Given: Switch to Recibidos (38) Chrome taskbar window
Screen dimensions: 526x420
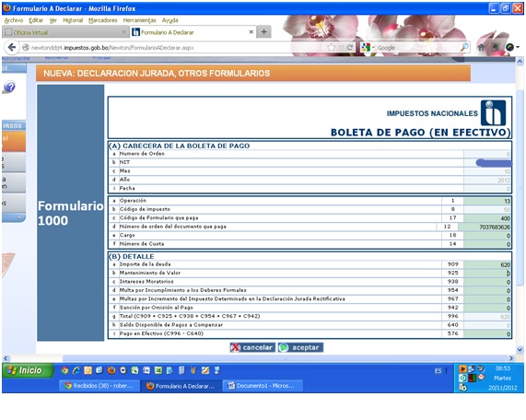Looking at the screenshot, I should click(x=99, y=386).
